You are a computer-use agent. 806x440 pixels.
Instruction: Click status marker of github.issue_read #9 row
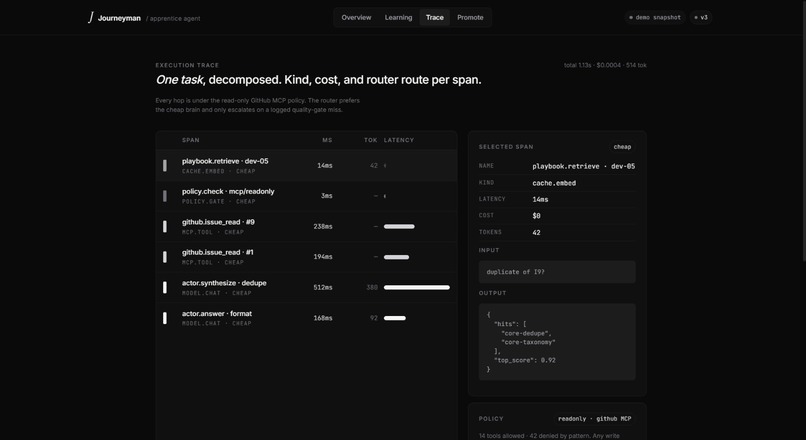click(164, 226)
